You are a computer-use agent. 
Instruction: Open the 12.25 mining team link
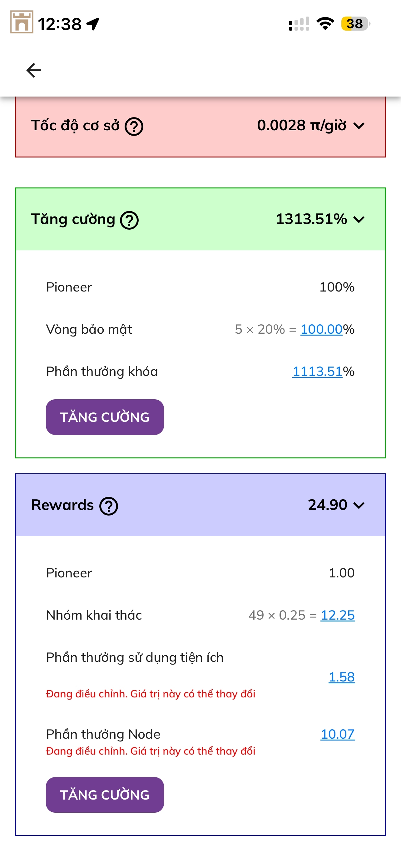337,615
